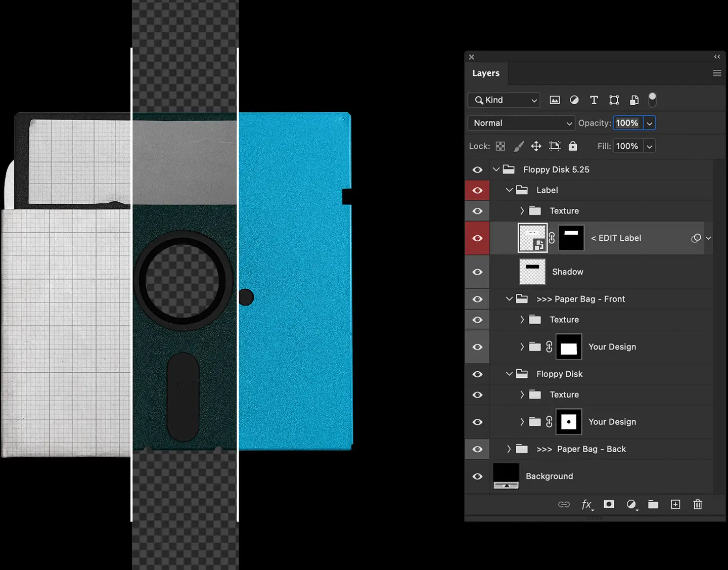Screen dimensions: 728x570
Task: Open the layer styles fx menu
Action: (587, 504)
